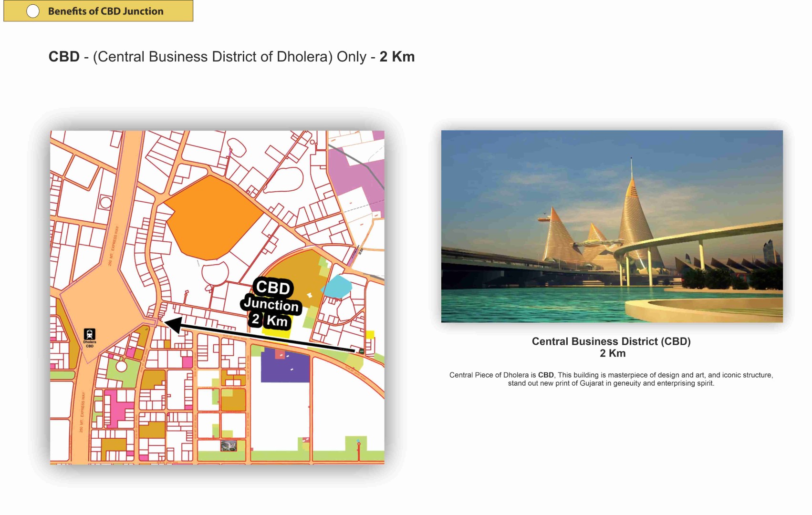The width and height of the screenshot is (812, 515).
Task: Click the light blue lake area on the map
Action: click(x=338, y=286)
